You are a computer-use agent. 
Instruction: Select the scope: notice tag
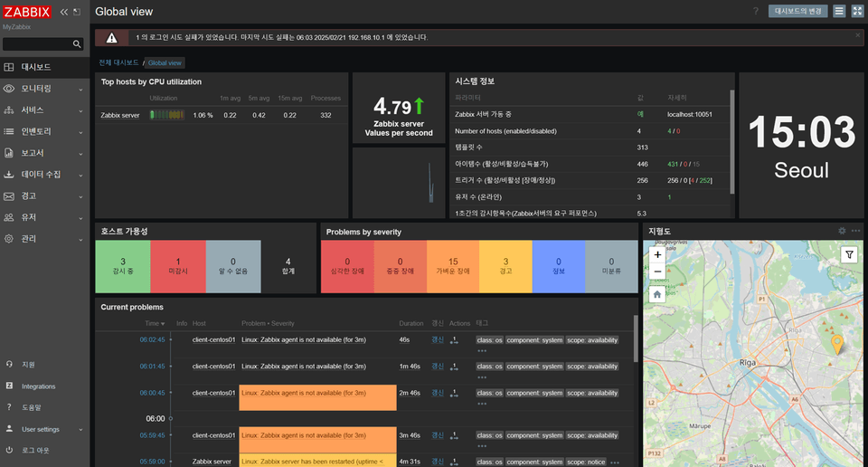586,462
